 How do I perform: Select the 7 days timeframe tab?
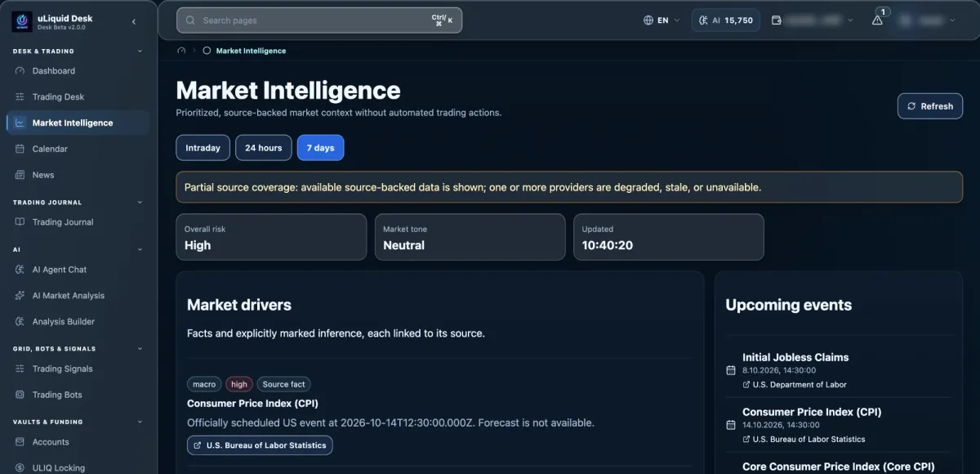pos(320,148)
